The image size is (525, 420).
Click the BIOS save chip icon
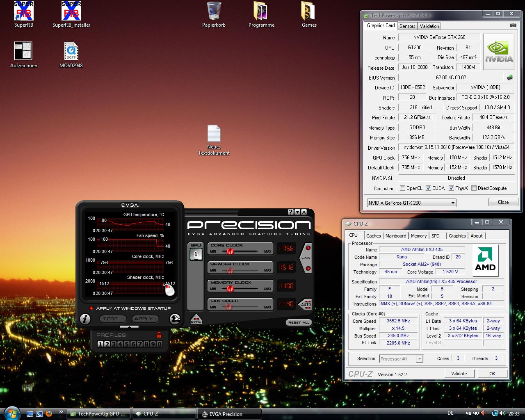coord(510,78)
